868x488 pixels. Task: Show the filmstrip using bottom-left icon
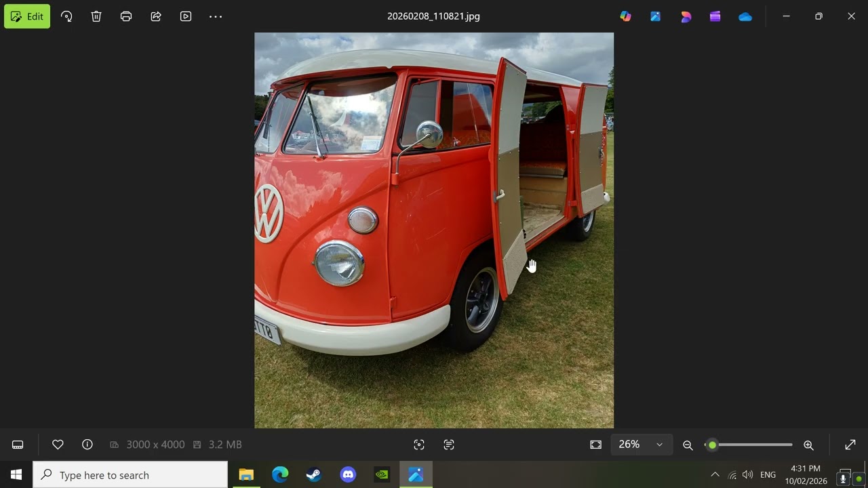(18, 445)
